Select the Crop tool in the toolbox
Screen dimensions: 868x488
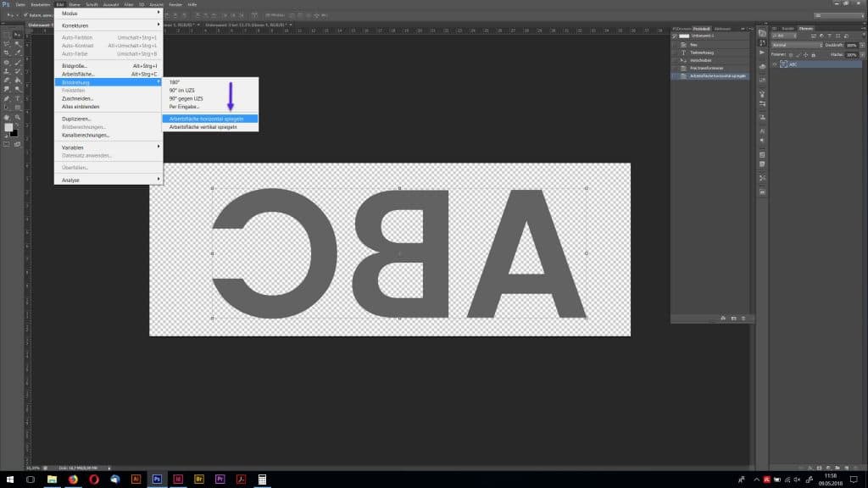pyautogui.click(x=7, y=53)
